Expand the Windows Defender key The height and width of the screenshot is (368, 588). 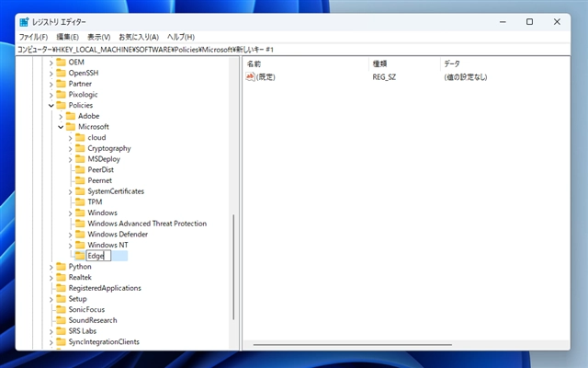pyautogui.click(x=70, y=235)
